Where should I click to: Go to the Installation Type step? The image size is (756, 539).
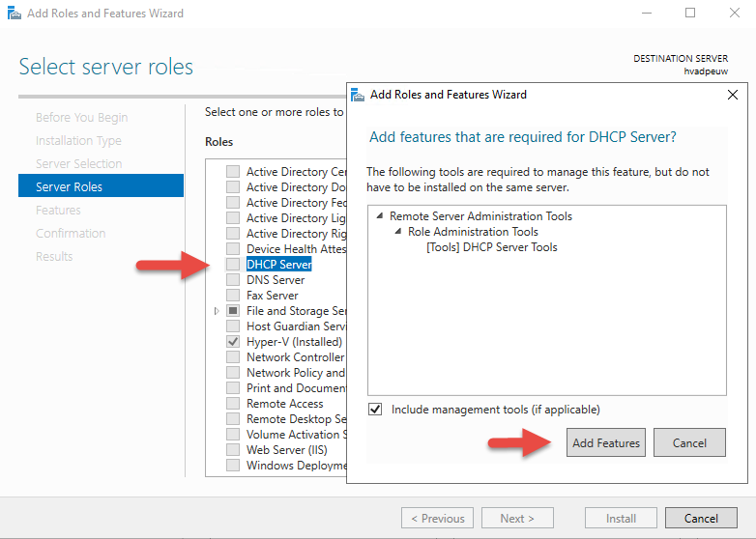coord(78,141)
